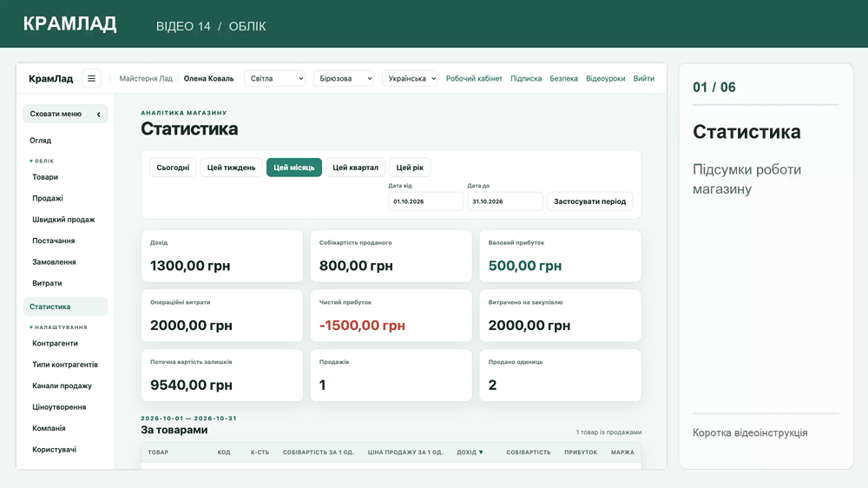Screen dimensions: 868x488
Task: Open Швидкий продаж in the sidebar
Action: (x=63, y=220)
